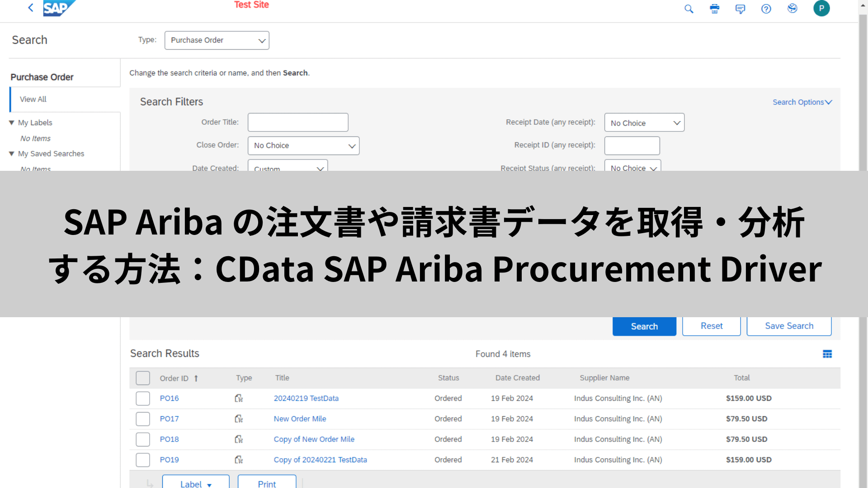Click the Reset button
This screenshot has height=488, width=868.
712,326
